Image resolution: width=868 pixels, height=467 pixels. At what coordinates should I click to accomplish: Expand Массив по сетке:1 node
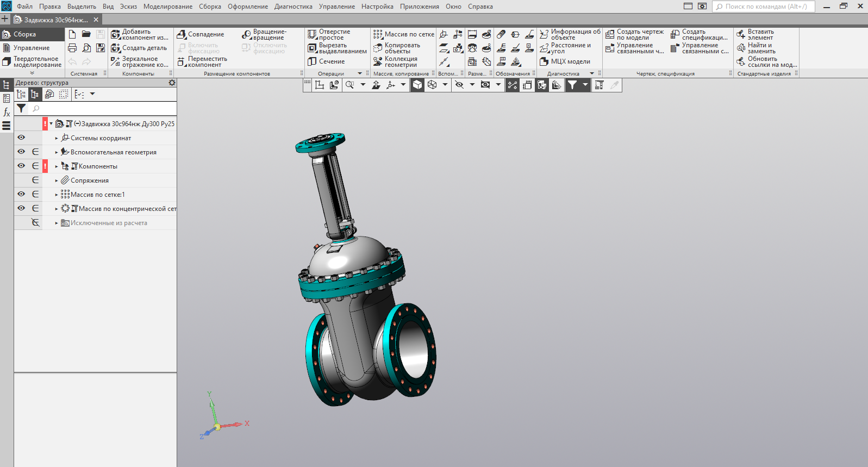(56, 195)
